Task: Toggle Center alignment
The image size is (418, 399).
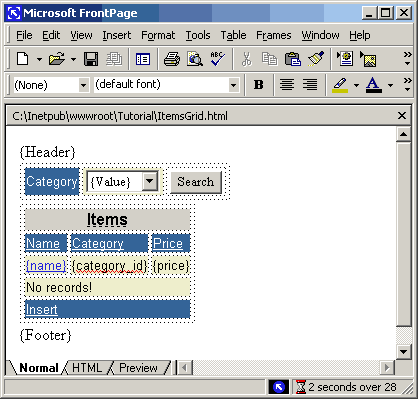Action: [x=287, y=85]
